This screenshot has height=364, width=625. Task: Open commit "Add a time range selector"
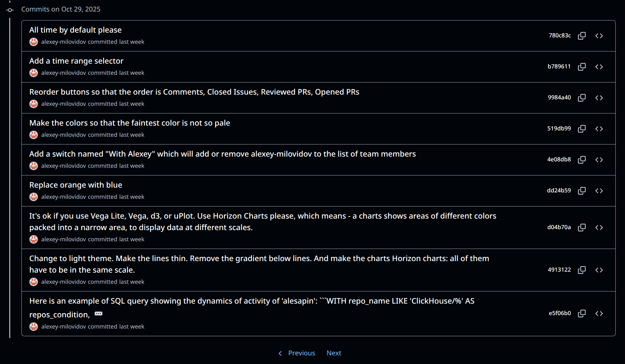coord(76,61)
